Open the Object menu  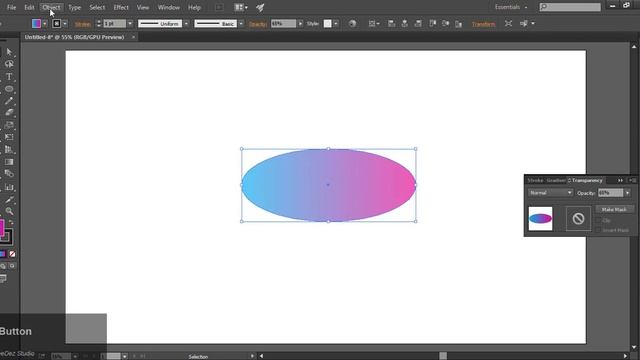(51, 7)
